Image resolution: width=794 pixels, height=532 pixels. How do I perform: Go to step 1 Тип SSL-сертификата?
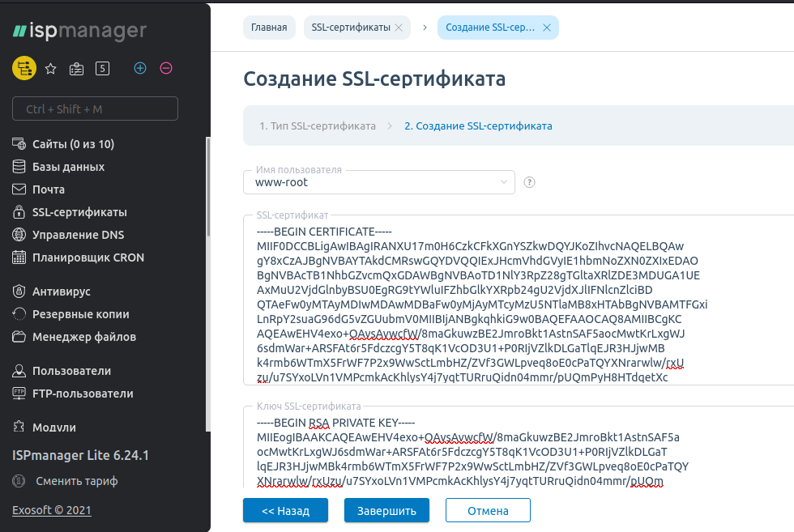pos(318,126)
